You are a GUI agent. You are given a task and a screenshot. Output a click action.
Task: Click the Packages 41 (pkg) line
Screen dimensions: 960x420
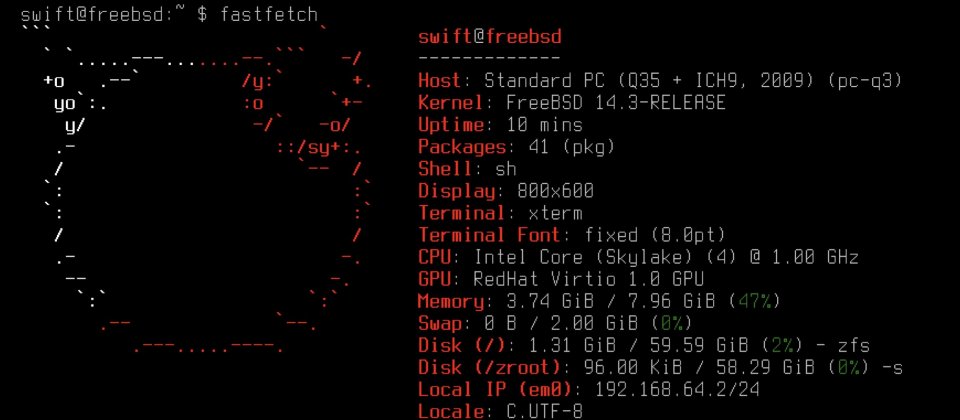517,147
